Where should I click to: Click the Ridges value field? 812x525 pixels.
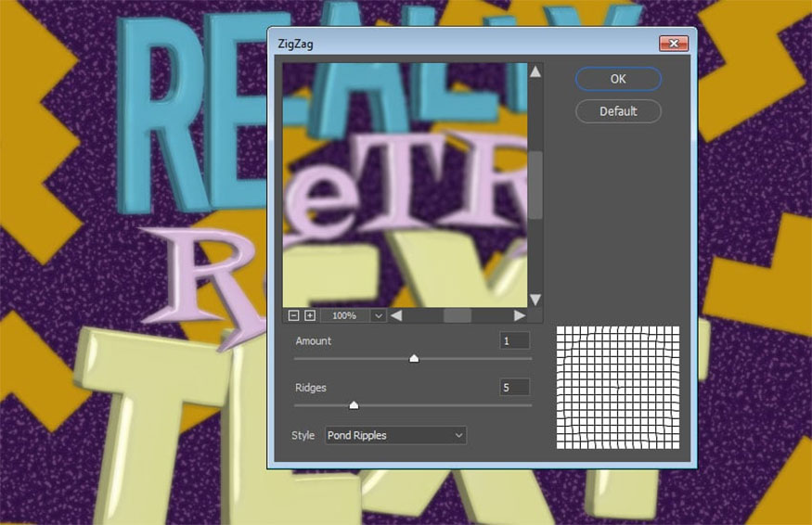coord(514,388)
